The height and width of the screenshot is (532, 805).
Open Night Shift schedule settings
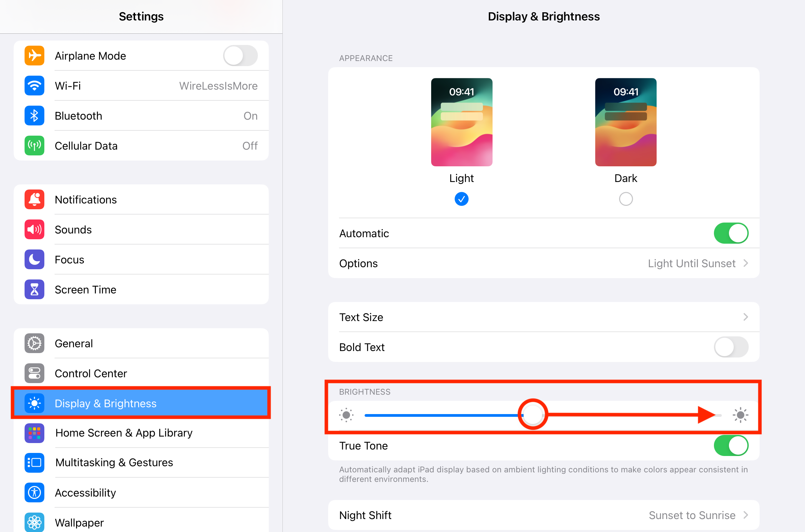[x=544, y=515]
